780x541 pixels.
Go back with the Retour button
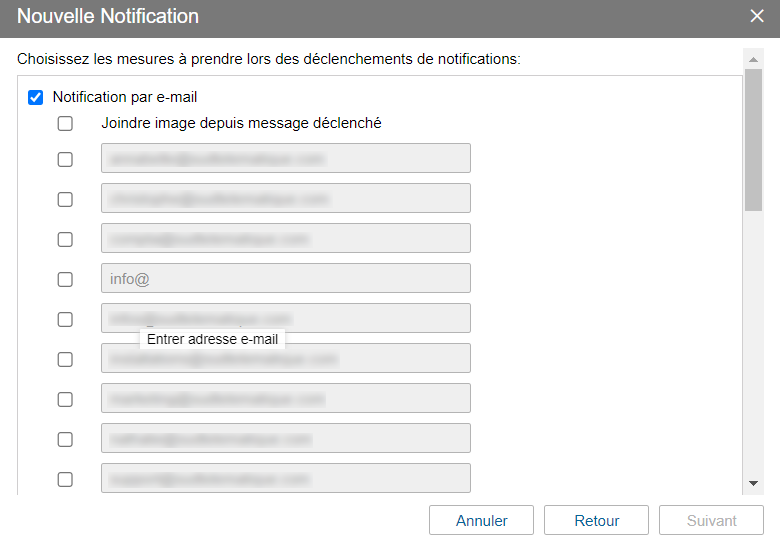pos(596,520)
